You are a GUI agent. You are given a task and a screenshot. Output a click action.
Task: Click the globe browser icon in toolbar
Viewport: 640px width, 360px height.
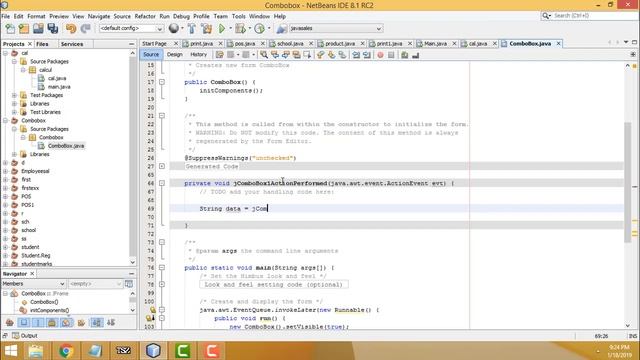(174, 28)
